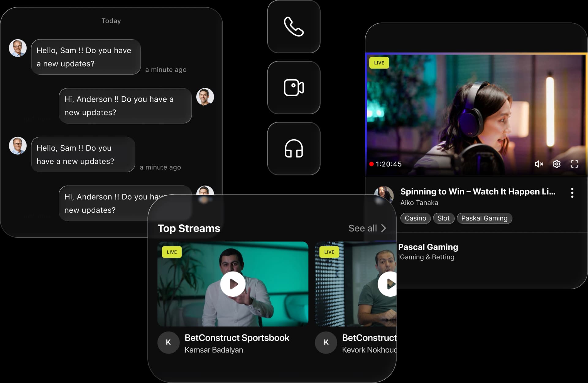
Task: Start a video call with camera icon
Action: [294, 88]
